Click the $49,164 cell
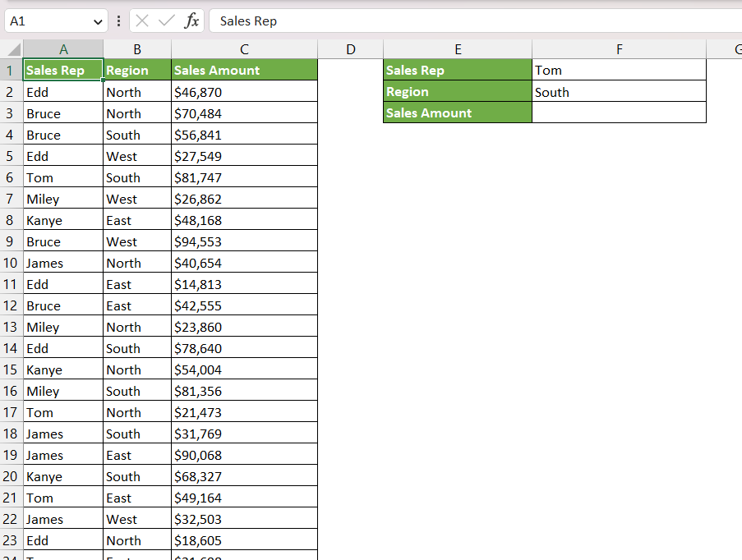Screen dimensions: 742x560 click(244, 498)
